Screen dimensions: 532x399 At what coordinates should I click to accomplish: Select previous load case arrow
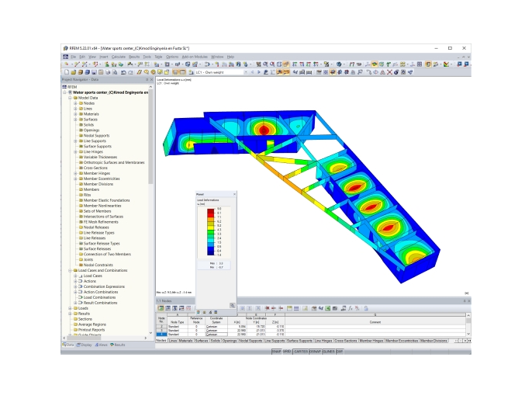pos(252,72)
